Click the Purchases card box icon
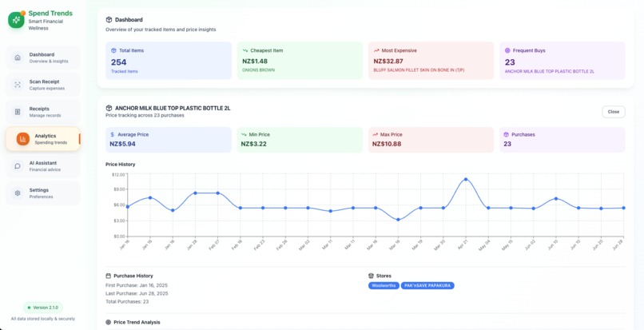Viewport: 644px width, 330px height. tap(507, 134)
